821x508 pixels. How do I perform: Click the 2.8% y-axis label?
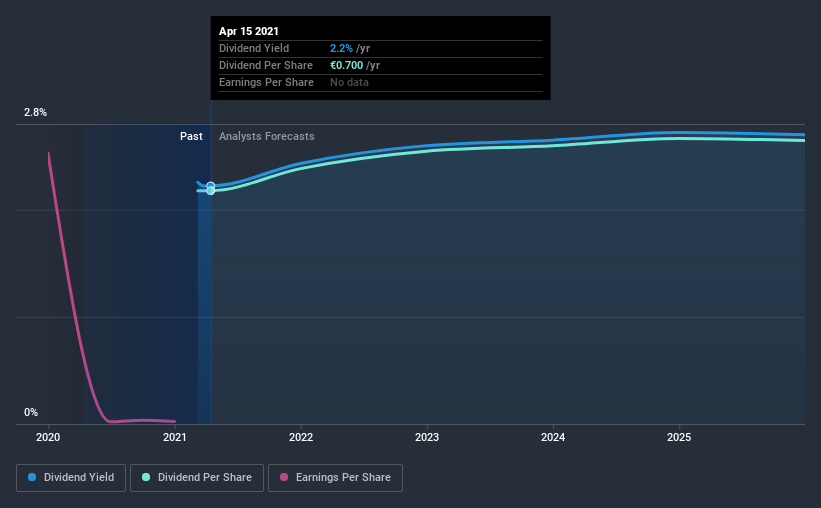[x=35, y=112]
